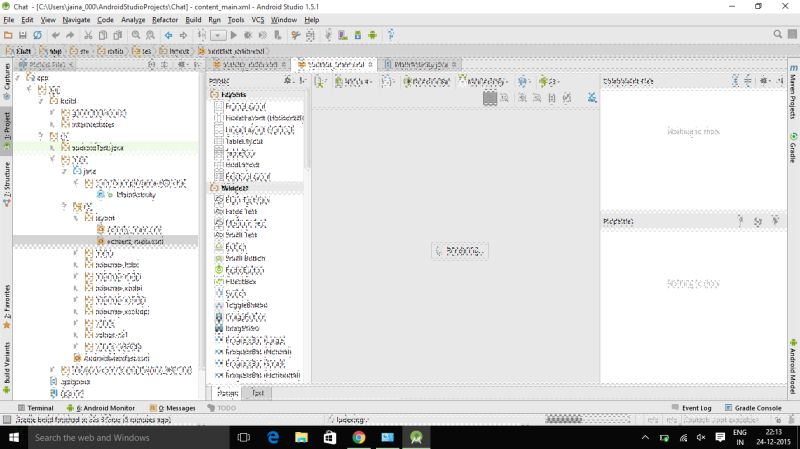The height and width of the screenshot is (449, 800).
Task: Click the Synchronize toolbar icon
Action: click(37, 35)
